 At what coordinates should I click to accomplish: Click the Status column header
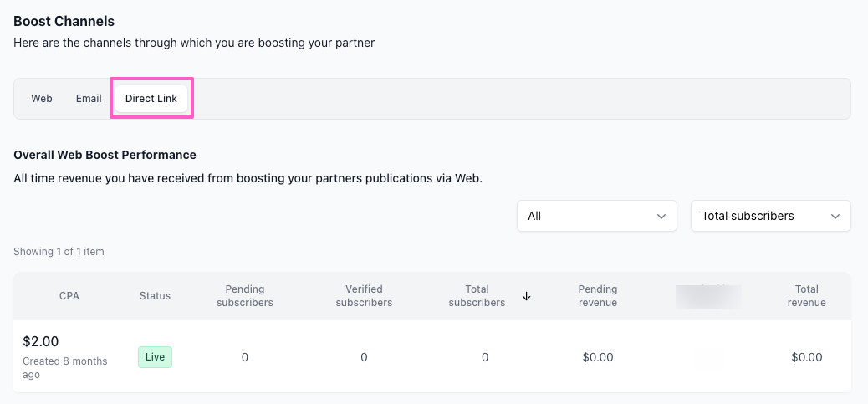point(155,296)
